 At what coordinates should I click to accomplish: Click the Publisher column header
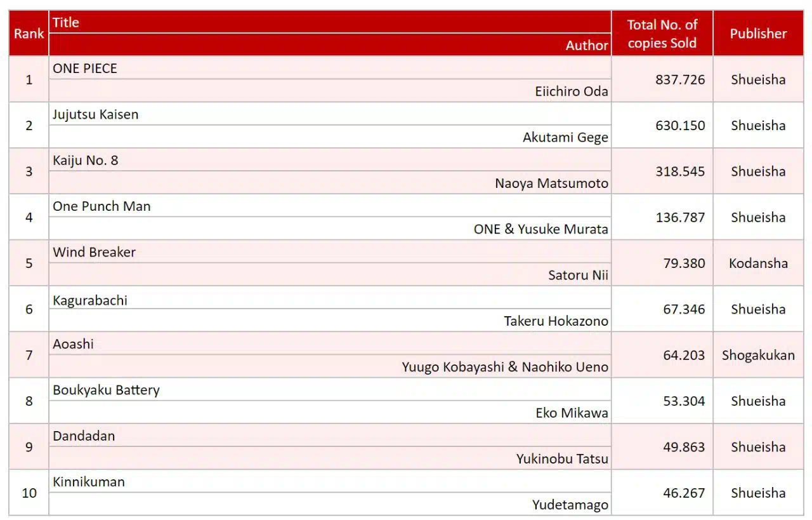pyautogui.click(x=758, y=33)
